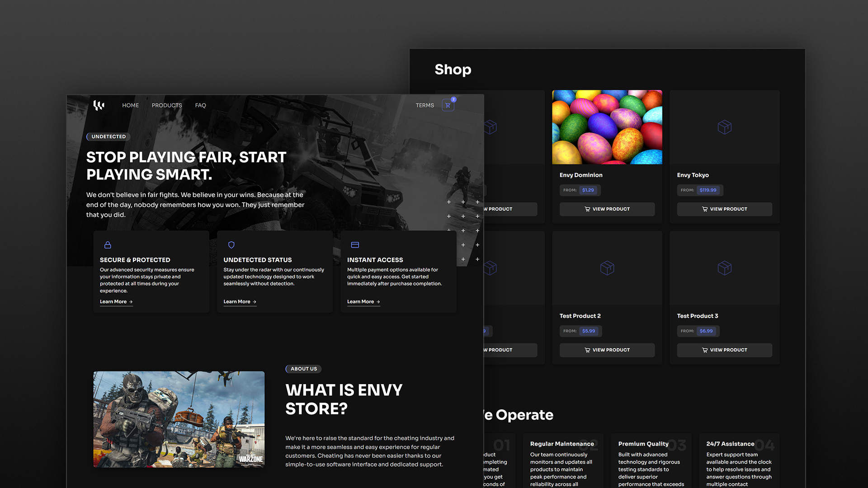
Task: Click the $5.99 price of Test Product 2
Action: point(588,331)
